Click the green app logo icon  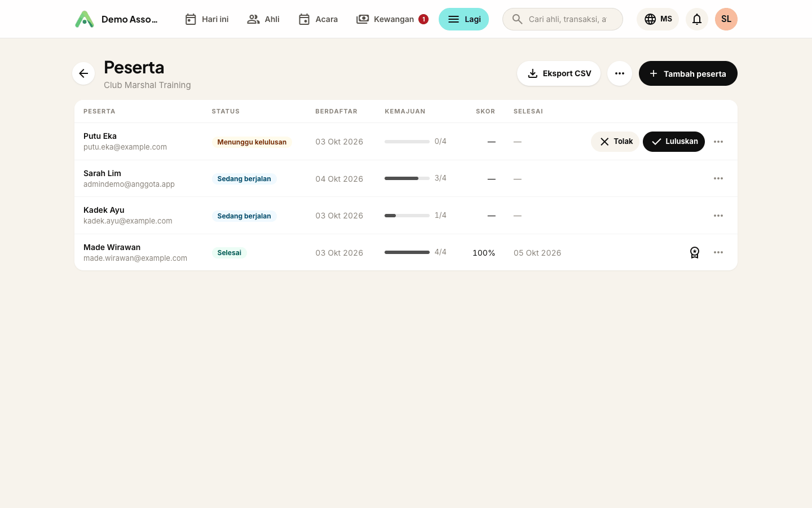85,19
